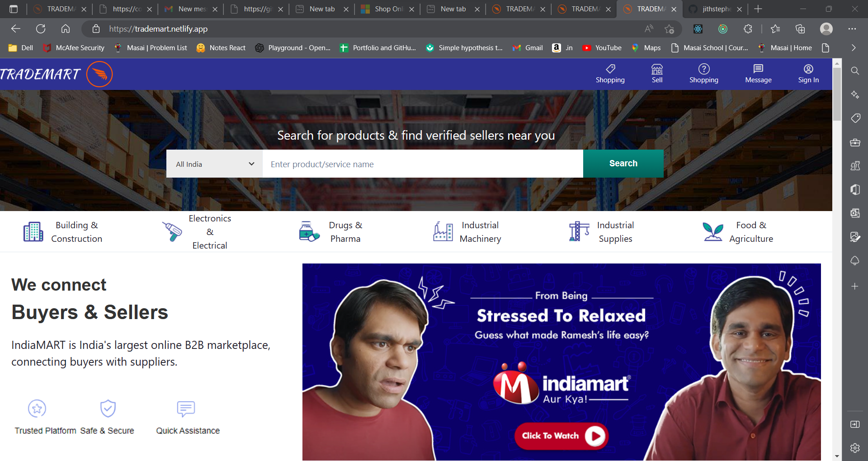The image size is (868, 461).
Task: Click the TradeMart orange logo
Action: point(99,74)
